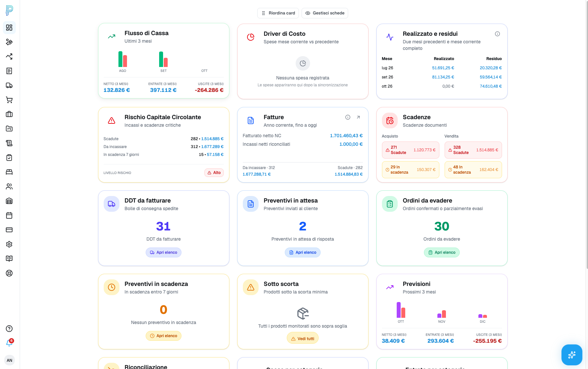Image resolution: width=588 pixels, height=369 pixels.
Task: Open the credit card icon in sidebar
Action: [9, 230]
